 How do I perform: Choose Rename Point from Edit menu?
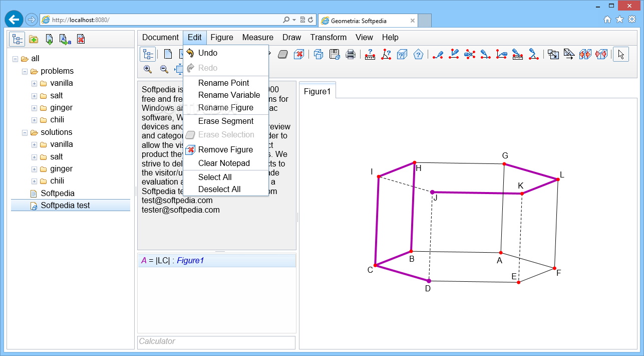[x=226, y=83]
